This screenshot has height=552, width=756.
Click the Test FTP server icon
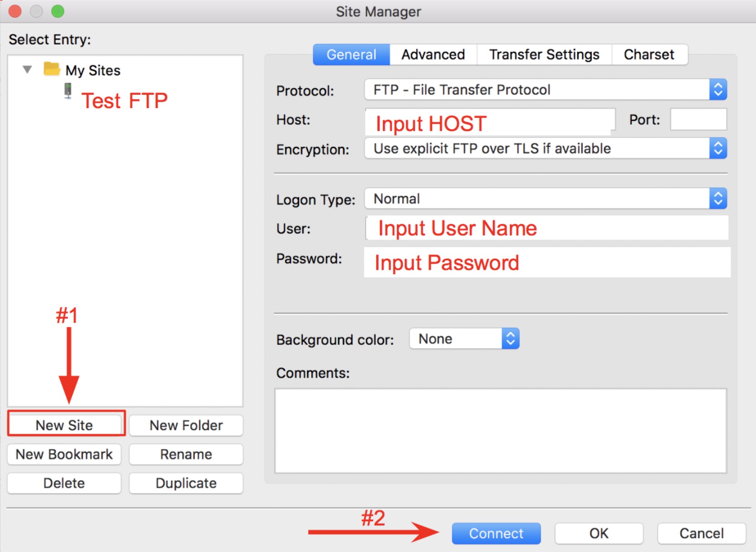68,91
